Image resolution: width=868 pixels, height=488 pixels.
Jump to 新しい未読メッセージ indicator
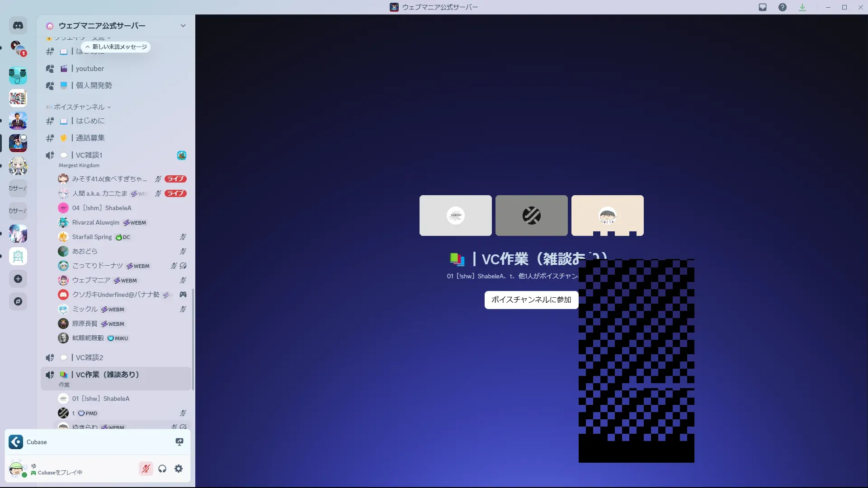116,47
